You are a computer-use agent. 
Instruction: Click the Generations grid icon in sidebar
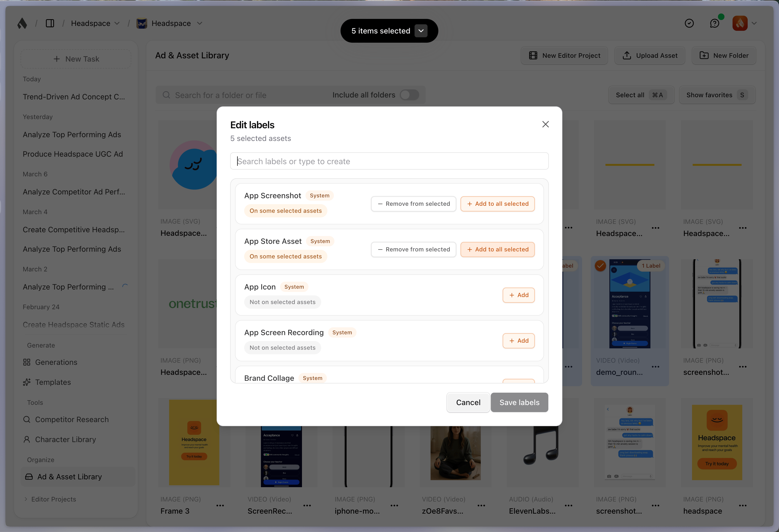(27, 362)
